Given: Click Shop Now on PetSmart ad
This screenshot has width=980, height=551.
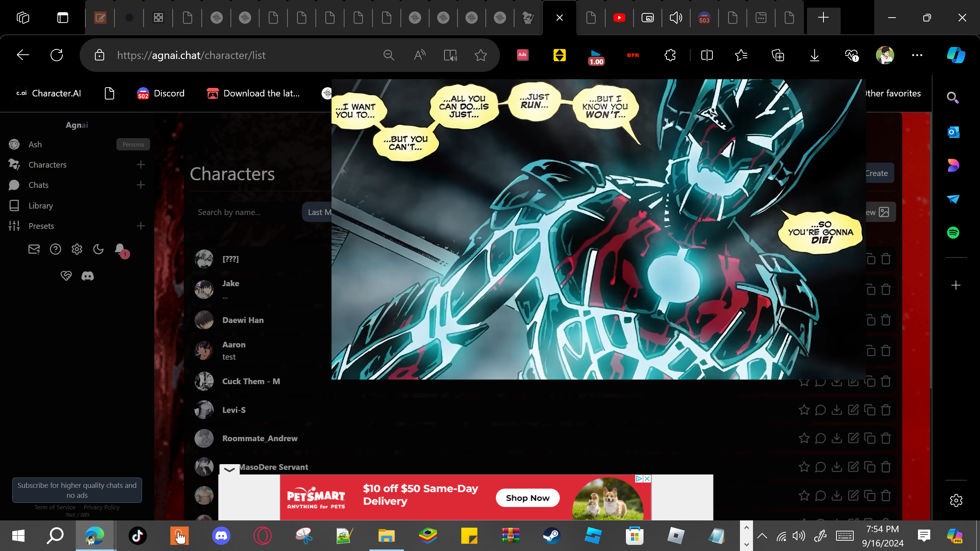Looking at the screenshot, I should pos(528,498).
